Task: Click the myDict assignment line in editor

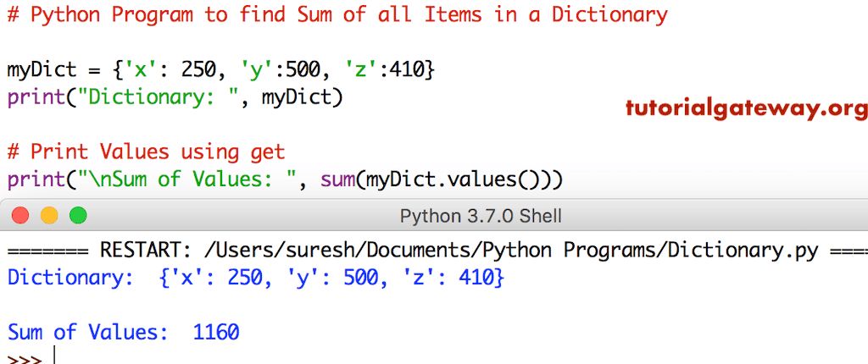Action: coord(221,69)
